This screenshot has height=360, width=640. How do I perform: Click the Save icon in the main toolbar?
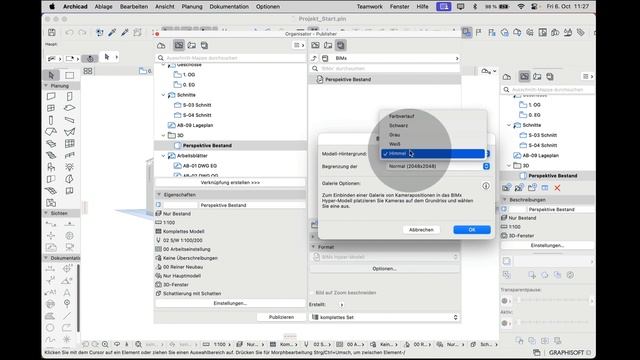[x=51, y=32]
